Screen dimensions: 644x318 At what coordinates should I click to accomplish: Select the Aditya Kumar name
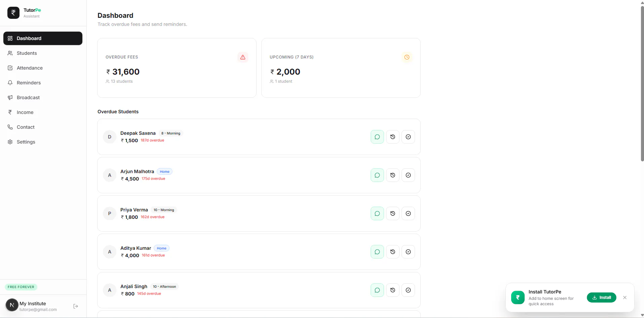[x=136, y=248]
